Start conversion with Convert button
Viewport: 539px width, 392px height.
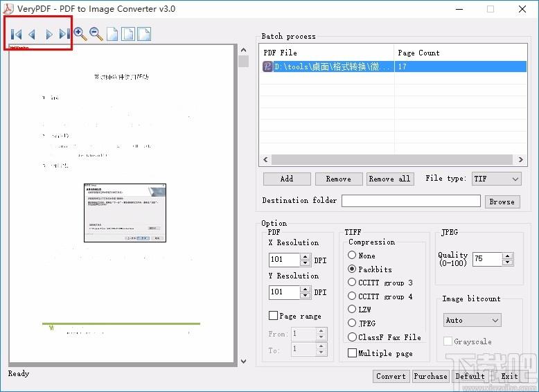point(391,376)
